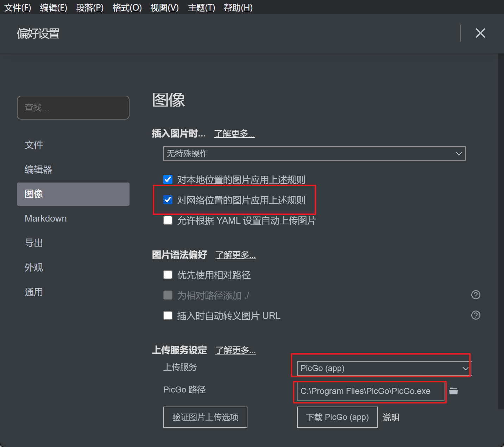Screen dimensions: 504x447
Task: Toggle 对网络位置的图片应用上述规则 checkbox
Action: pyautogui.click(x=168, y=200)
